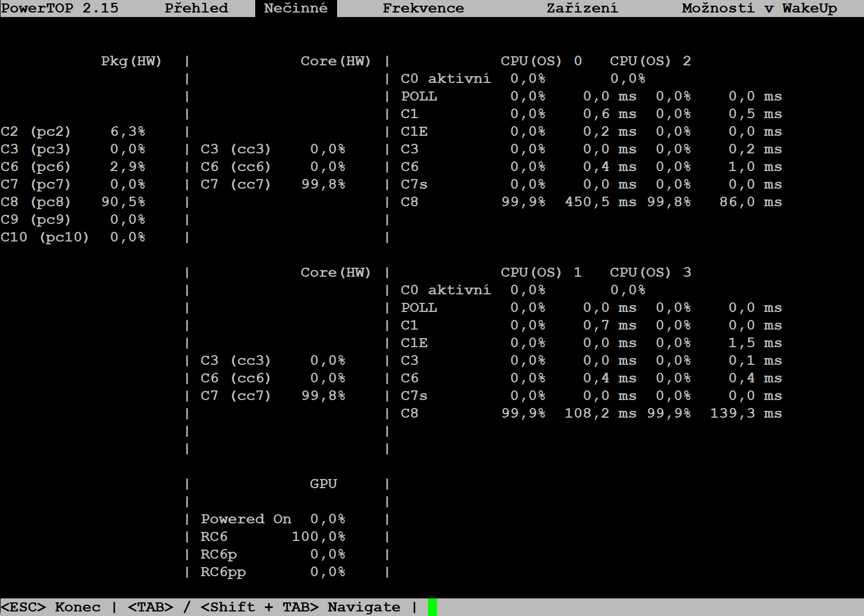Select the active Nečinné tab
This screenshot has height=616, width=864.
click(296, 9)
